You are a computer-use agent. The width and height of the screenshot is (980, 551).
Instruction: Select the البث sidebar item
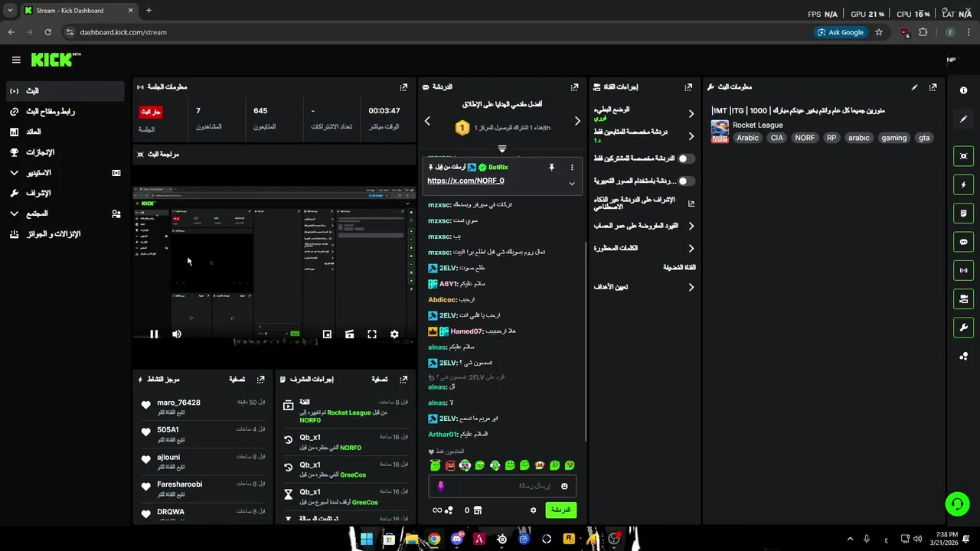pyautogui.click(x=65, y=91)
